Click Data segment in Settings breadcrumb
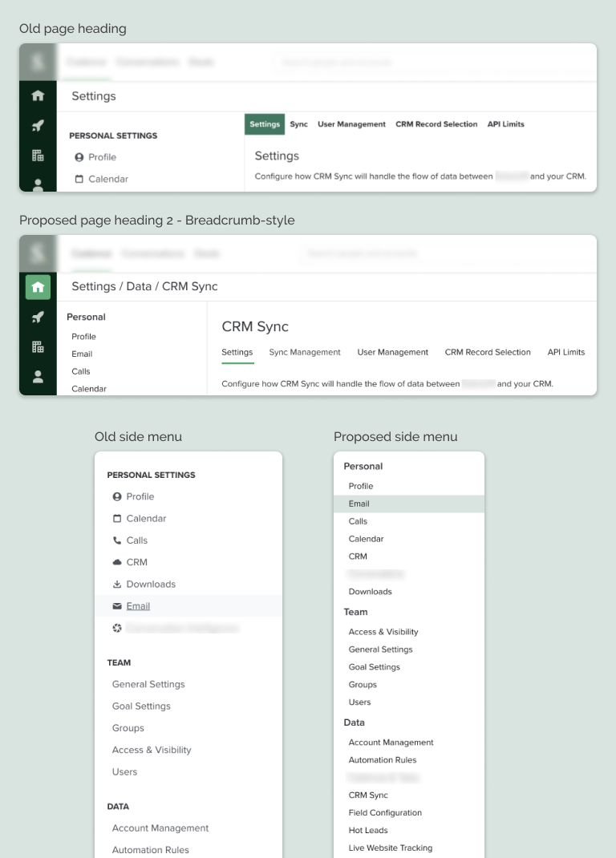Screen dimensions: 616x858 [139, 287]
